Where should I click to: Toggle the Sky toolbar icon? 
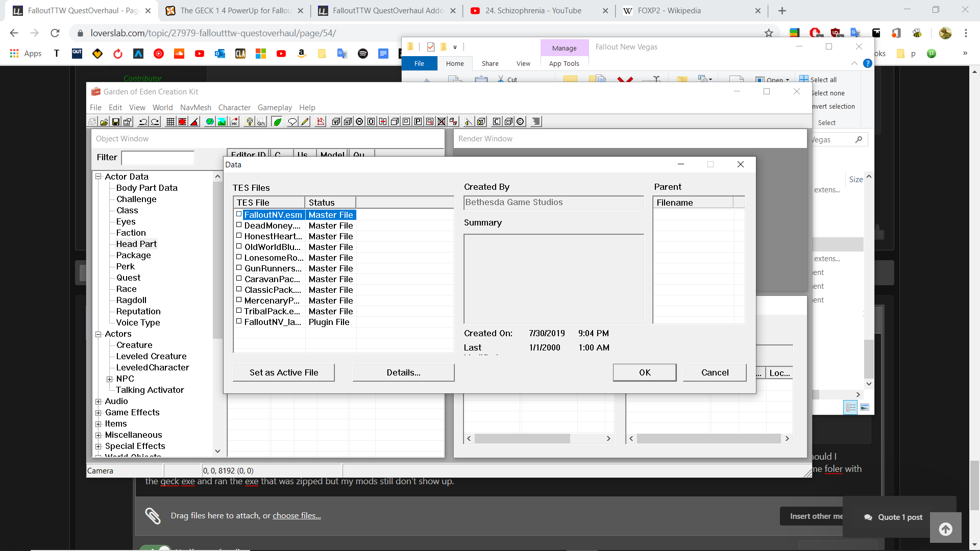tap(261, 121)
